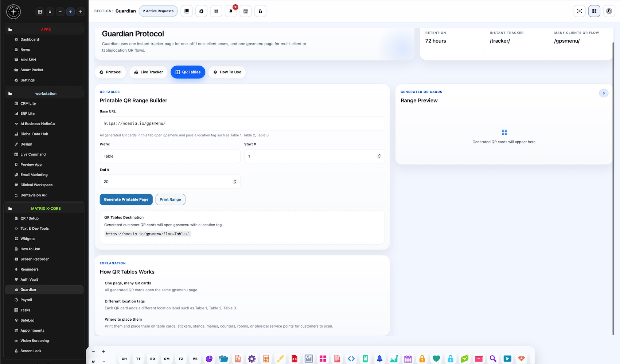
Task: Collapse the workstation sidebar group
Action: (44, 94)
